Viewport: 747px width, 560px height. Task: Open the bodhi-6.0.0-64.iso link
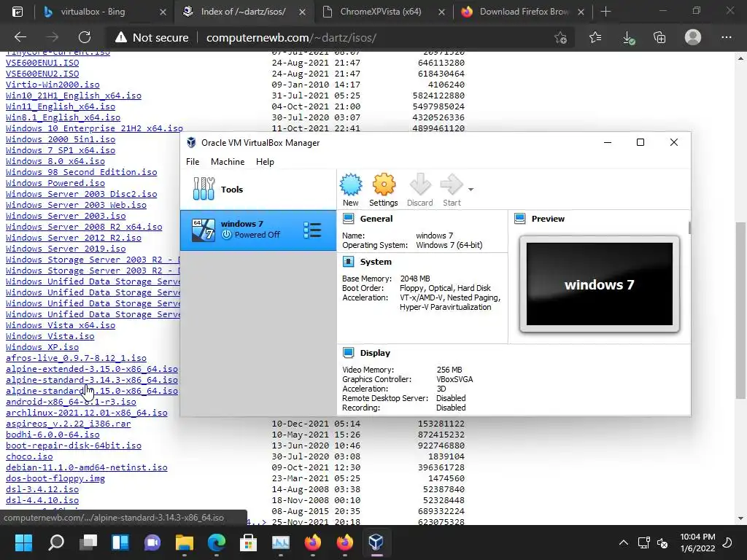[x=53, y=435]
